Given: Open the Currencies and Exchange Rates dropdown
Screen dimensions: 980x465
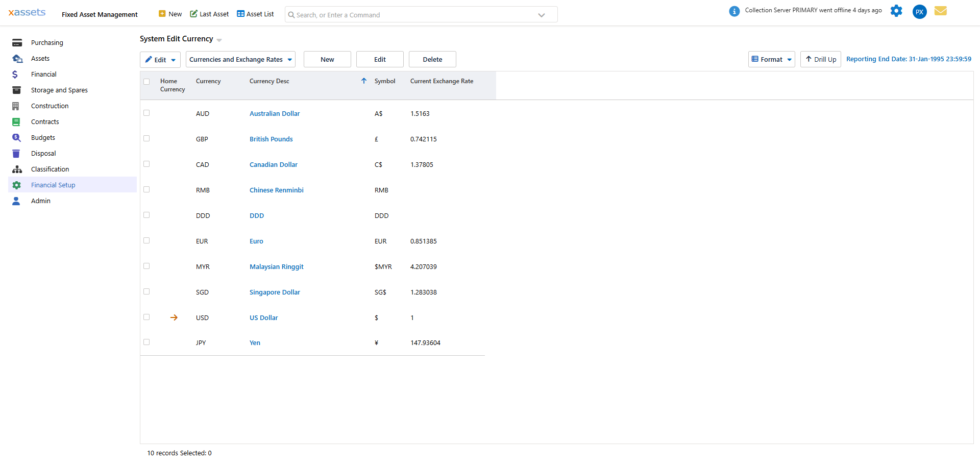Looking at the screenshot, I should [240, 60].
